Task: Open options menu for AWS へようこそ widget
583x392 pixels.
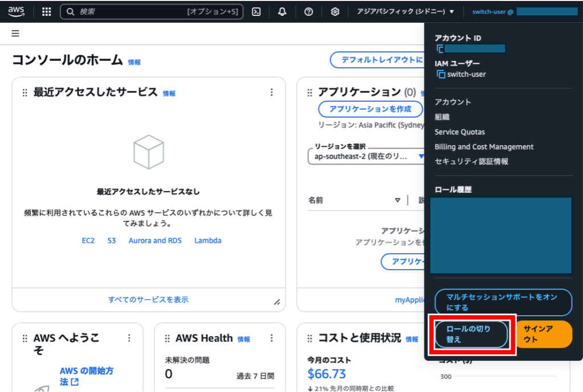Action: tap(129, 339)
